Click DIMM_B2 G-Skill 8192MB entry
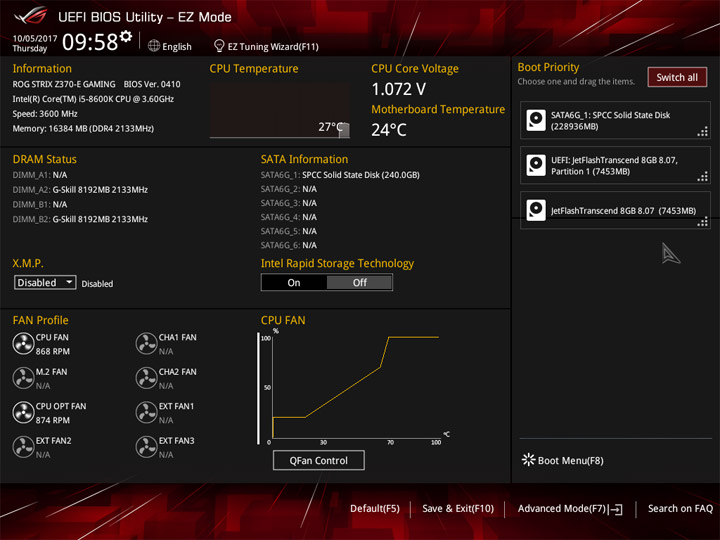Viewport: 720px width, 540px height. 80,219
